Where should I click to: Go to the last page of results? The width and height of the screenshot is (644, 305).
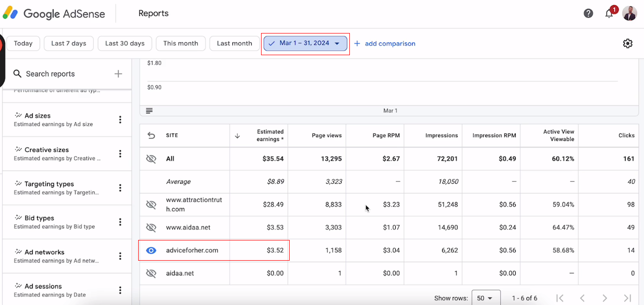[x=627, y=298]
